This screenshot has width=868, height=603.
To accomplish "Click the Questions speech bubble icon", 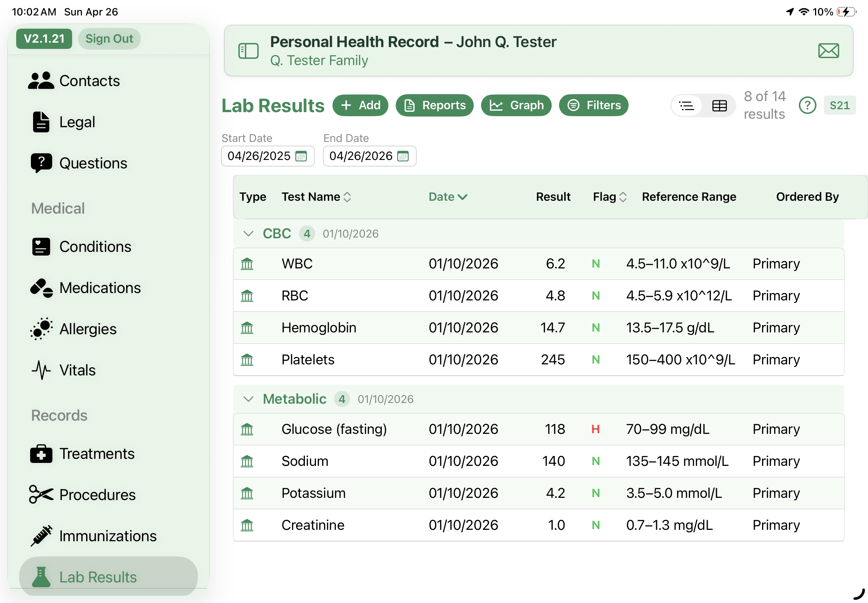I will pyautogui.click(x=41, y=163).
